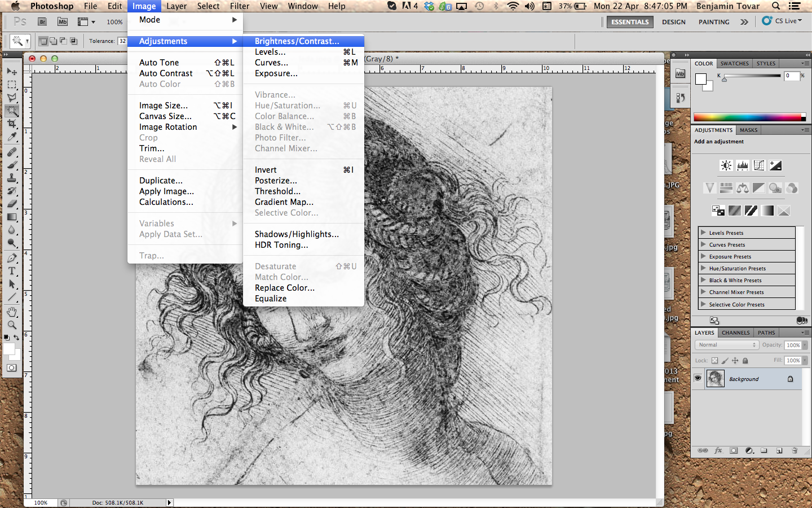This screenshot has width=812, height=508.
Task: Select the Move tool
Action: tap(12, 72)
